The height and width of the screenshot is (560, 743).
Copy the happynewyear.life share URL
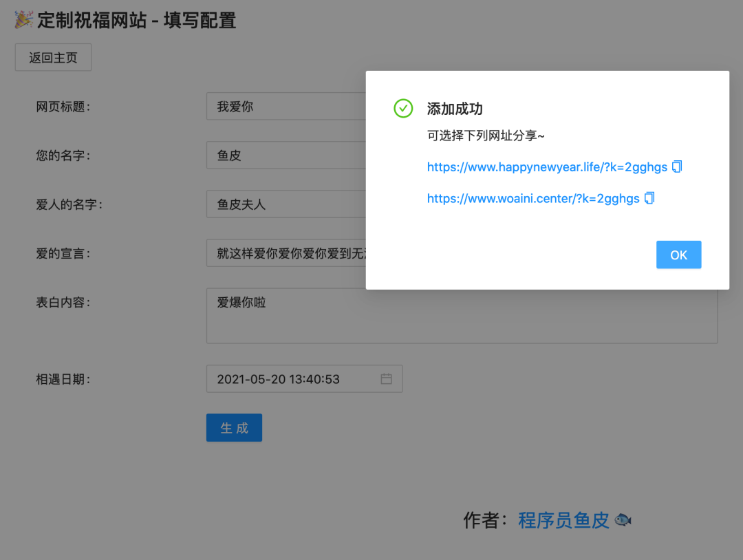click(677, 166)
